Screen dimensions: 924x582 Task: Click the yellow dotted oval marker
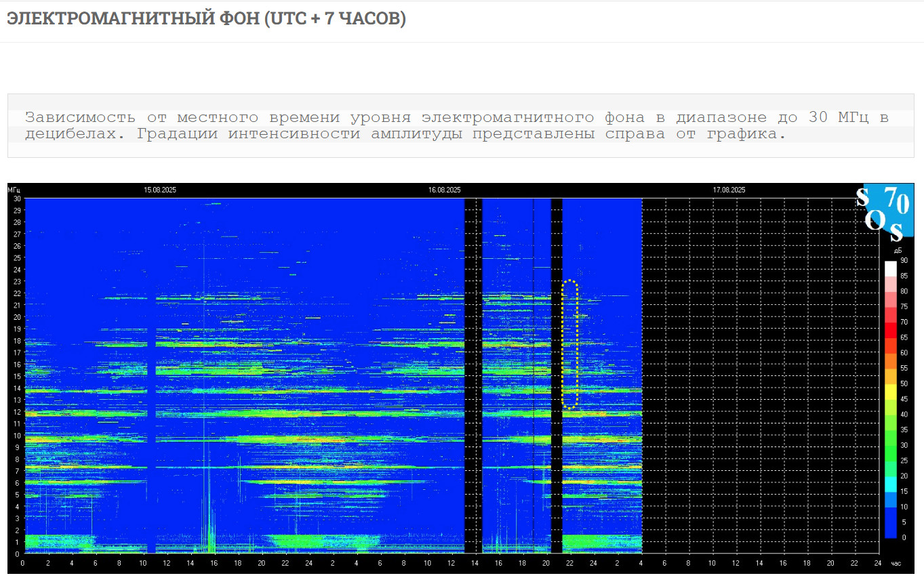tap(570, 344)
